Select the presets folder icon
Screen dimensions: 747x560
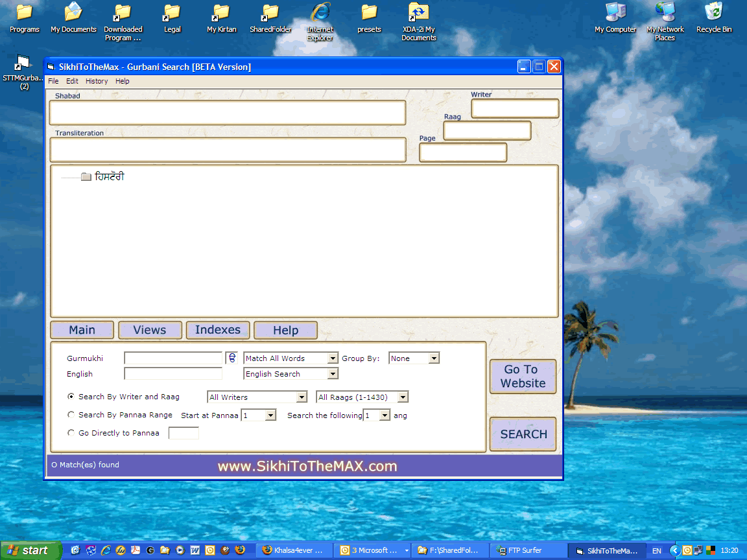369,18
